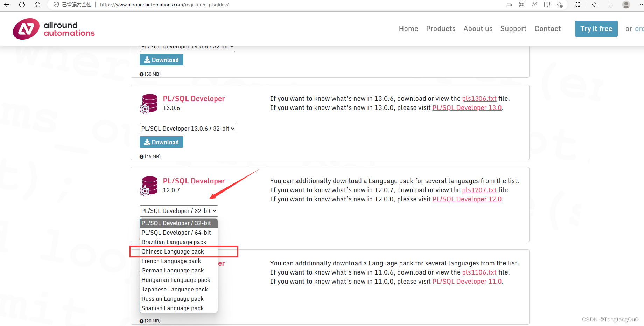Click the PL/SQL Developer 12.0.7 database icon

click(x=149, y=186)
